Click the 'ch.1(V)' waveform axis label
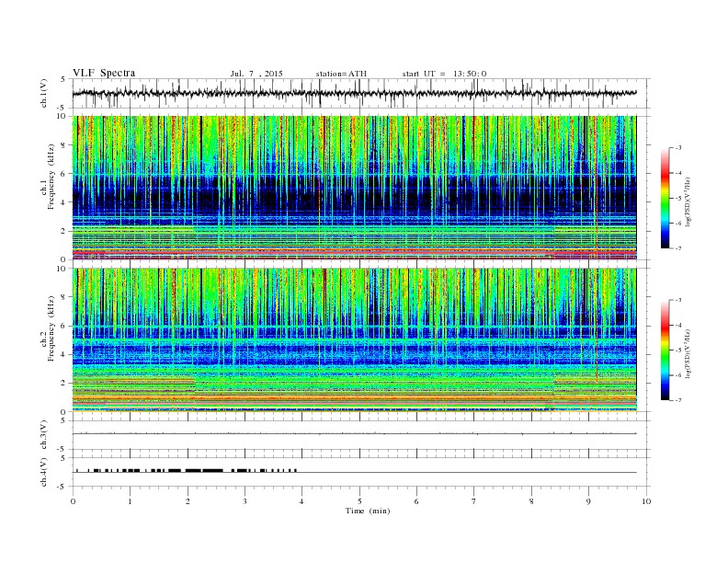The height and width of the screenshot is (563, 728). point(44,93)
